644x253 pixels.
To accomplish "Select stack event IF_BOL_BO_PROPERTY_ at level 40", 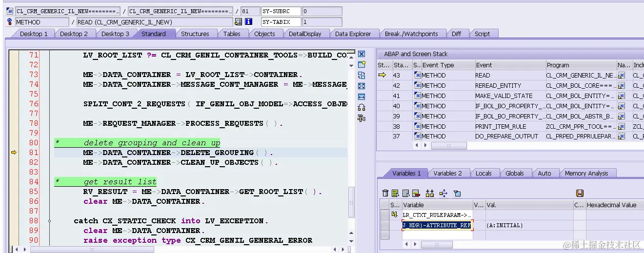I will (x=509, y=106).
